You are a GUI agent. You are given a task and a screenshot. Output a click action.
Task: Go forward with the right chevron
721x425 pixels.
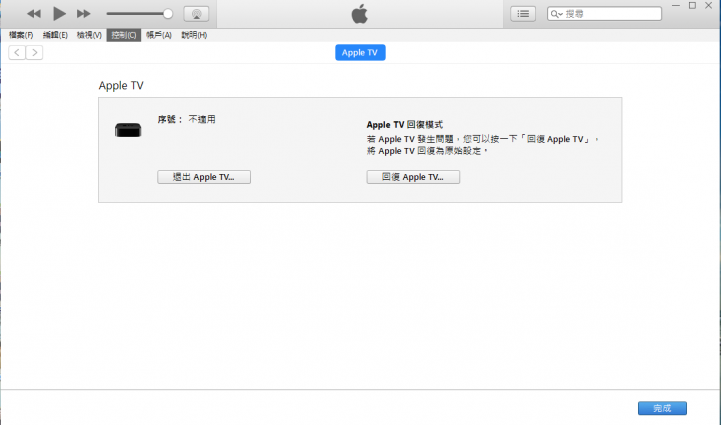34,52
